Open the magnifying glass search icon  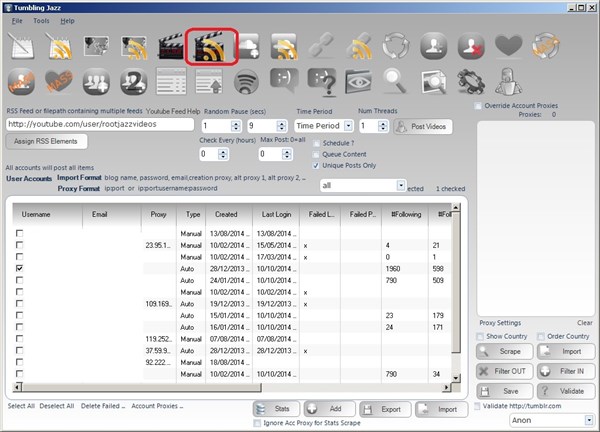pos(396,81)
